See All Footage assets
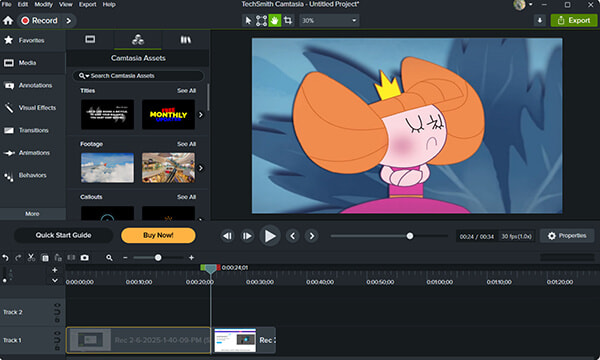Viewport: 600px width, 360px height. point(186,144)
